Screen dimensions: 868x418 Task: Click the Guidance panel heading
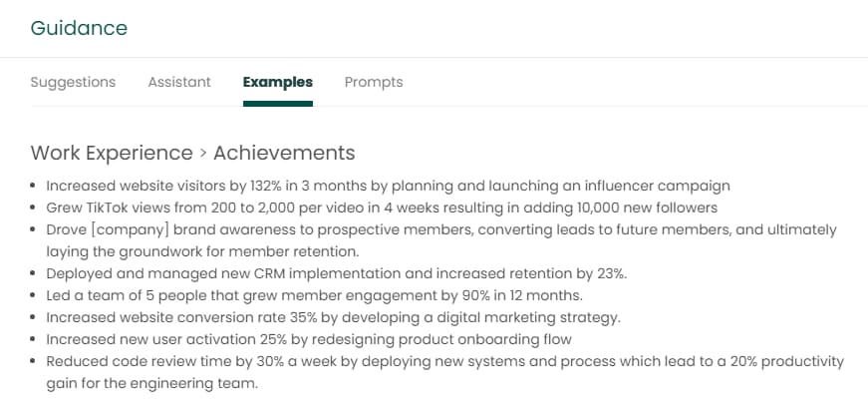79,28
